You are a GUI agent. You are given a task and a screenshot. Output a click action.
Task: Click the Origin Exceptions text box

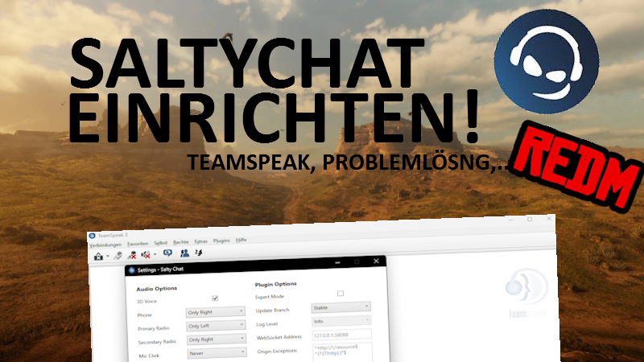click(342, 352)
